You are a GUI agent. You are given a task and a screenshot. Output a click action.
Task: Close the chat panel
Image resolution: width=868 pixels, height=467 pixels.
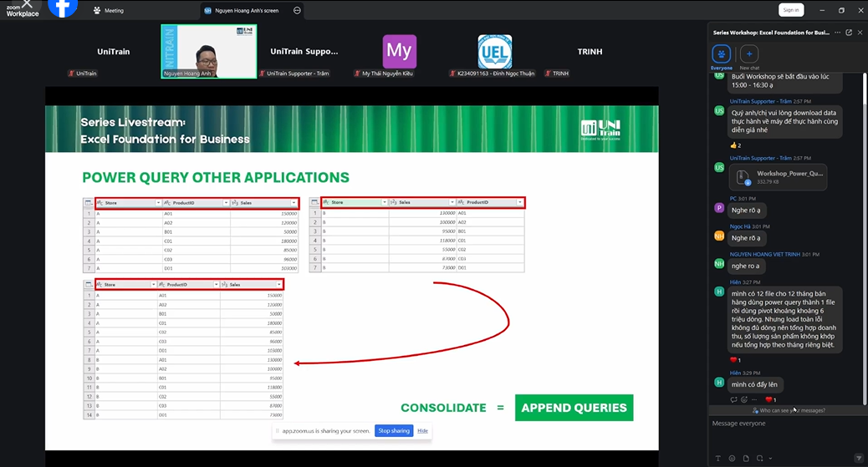(860, 33)
